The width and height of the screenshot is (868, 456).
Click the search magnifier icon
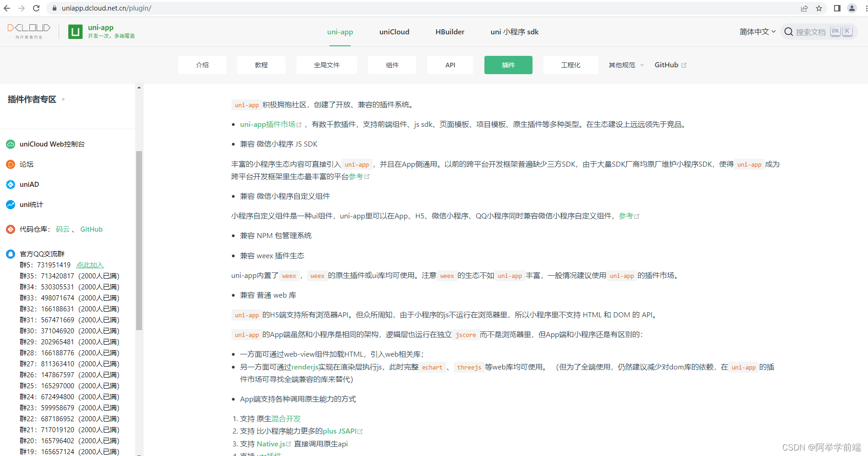[789, 32]
